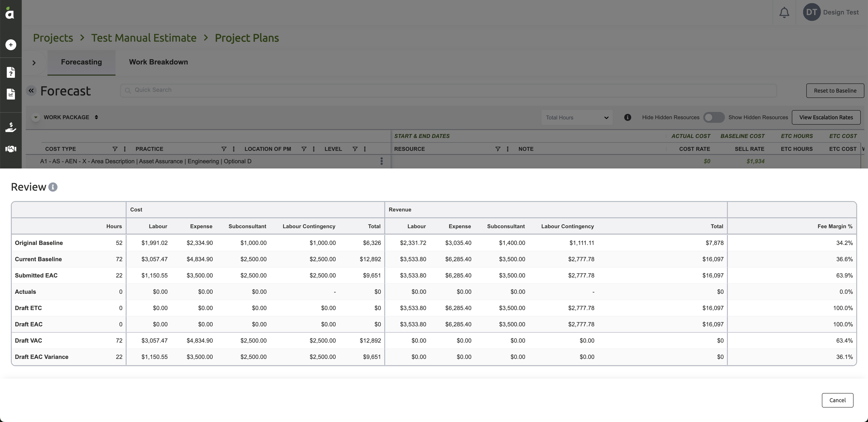
Task: Select the Original Baseline row label
Action: (x=39, y=243)
